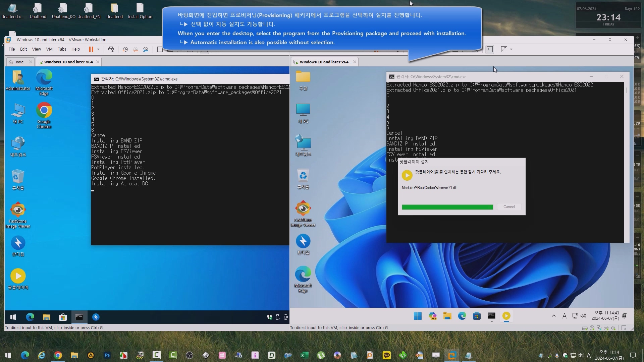Take a snapshot using the clock-plus icon
Viewport: 644px width, 362px height.
(x=125, y=49)
